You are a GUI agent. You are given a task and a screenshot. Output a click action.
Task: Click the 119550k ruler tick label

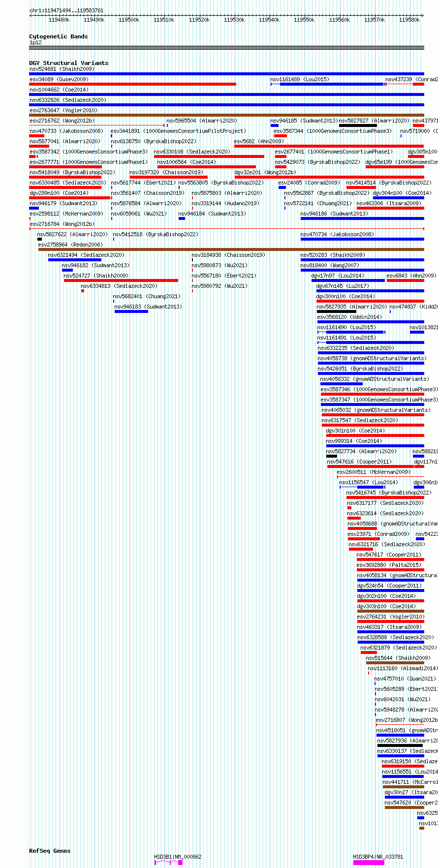click(x=304, y=20)
